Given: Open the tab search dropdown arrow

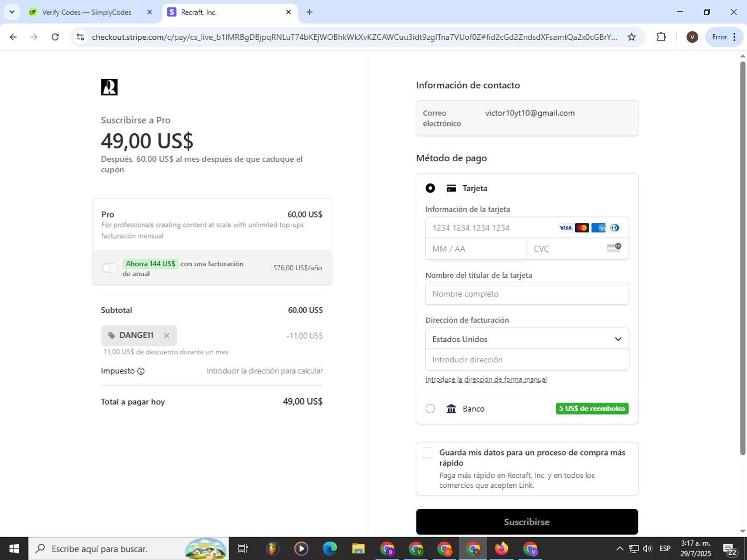Looking at the screenshot, I should click(12, 12).
